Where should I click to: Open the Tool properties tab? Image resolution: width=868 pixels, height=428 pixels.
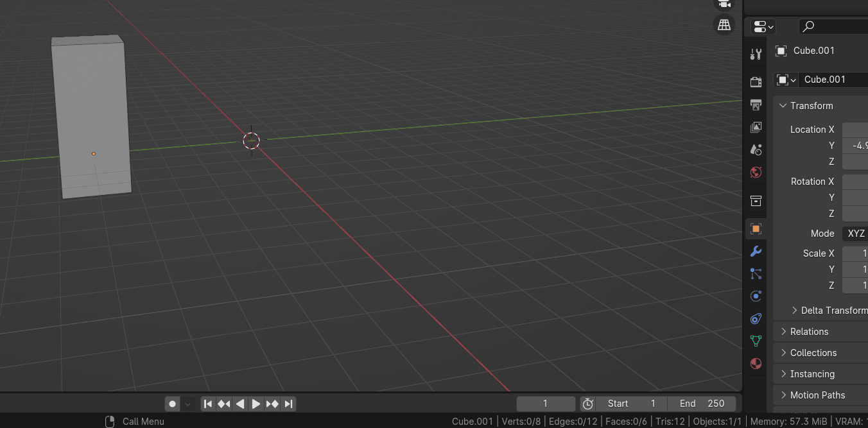[756, 55]
